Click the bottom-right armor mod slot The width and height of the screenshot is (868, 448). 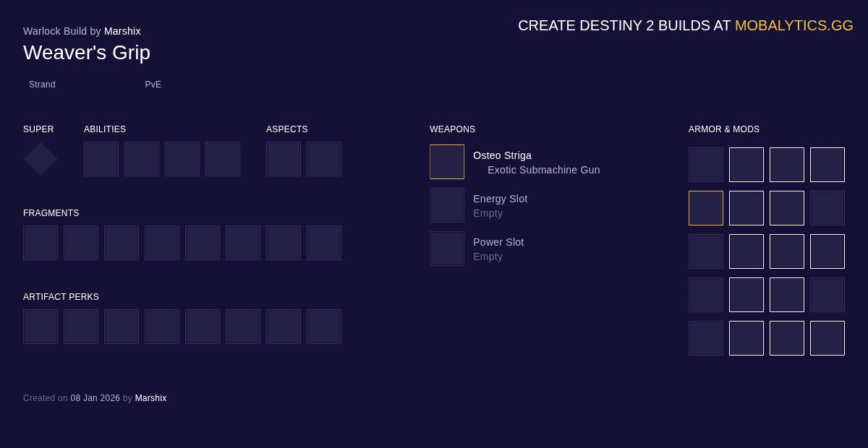pos(827,338)
